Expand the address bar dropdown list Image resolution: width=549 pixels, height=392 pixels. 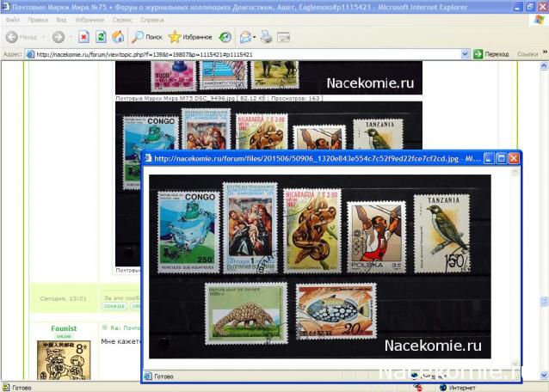click(x=466, y=54)
